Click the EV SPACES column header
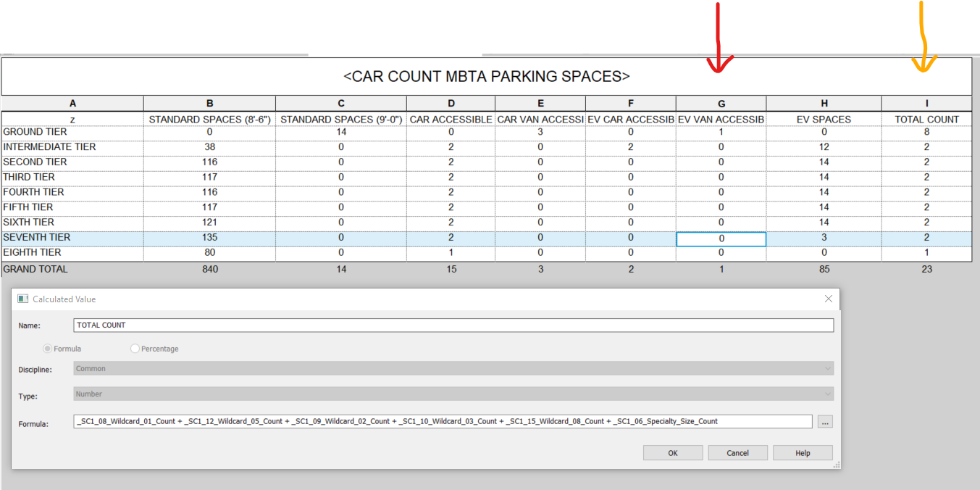 pyautogui.click(x=824, y=119)
